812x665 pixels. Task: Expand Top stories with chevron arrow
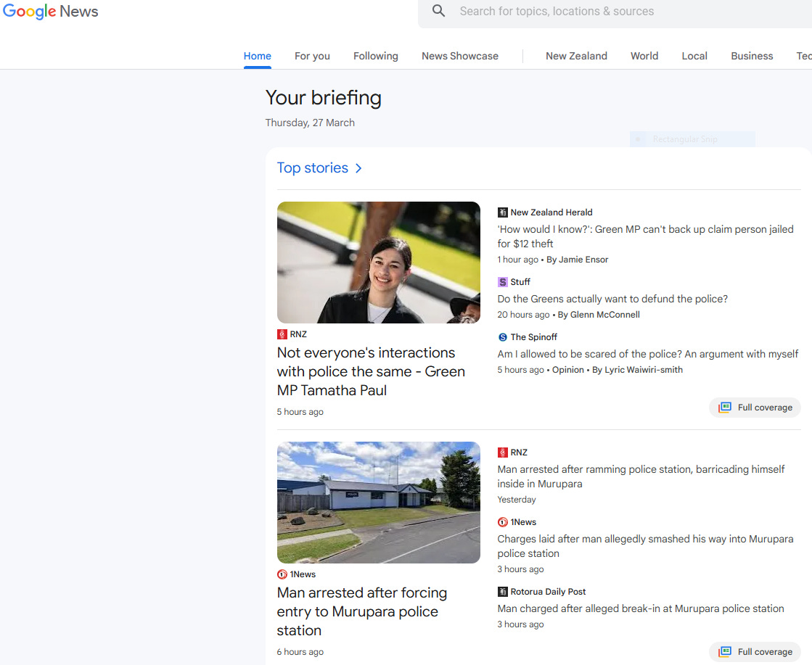coord(358,168)
